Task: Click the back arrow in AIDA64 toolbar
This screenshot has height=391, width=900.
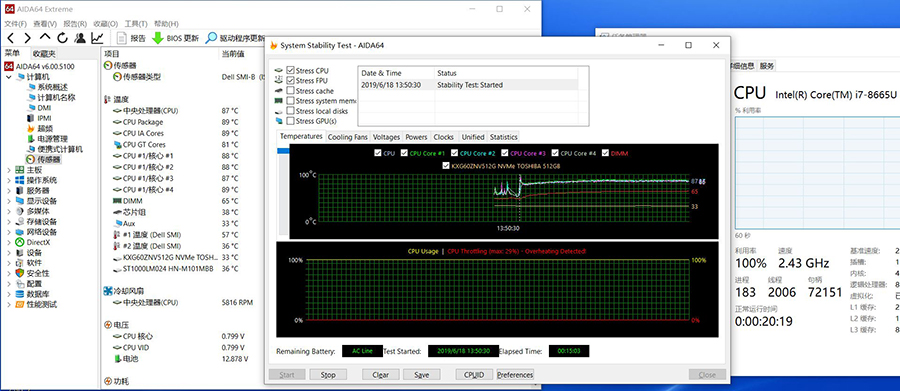Action: click(11, 38)
